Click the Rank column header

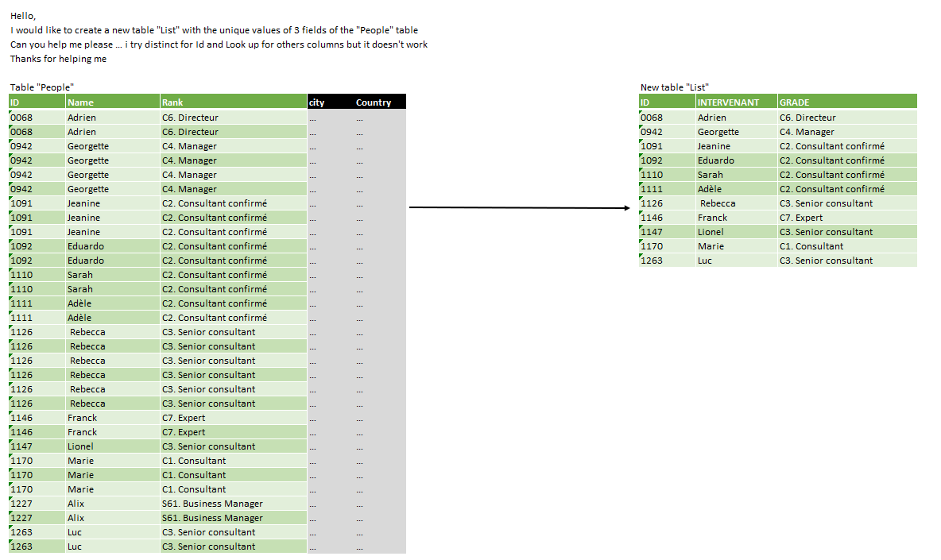234,102
